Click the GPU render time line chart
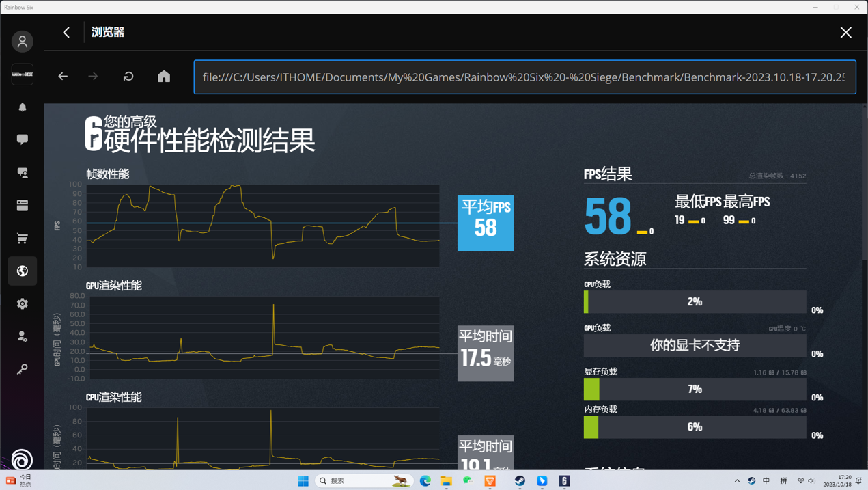 point(265,337)
